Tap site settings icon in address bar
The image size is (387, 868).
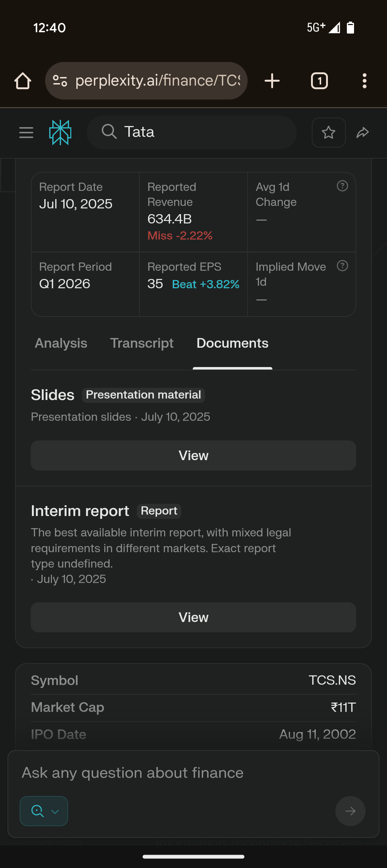click(x=60, y=81)
